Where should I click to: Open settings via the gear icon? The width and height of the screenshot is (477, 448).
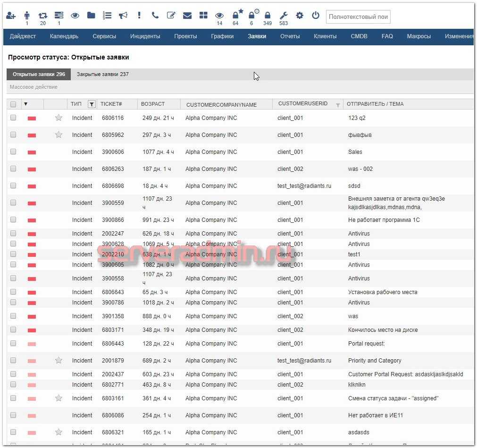point(300,16)
